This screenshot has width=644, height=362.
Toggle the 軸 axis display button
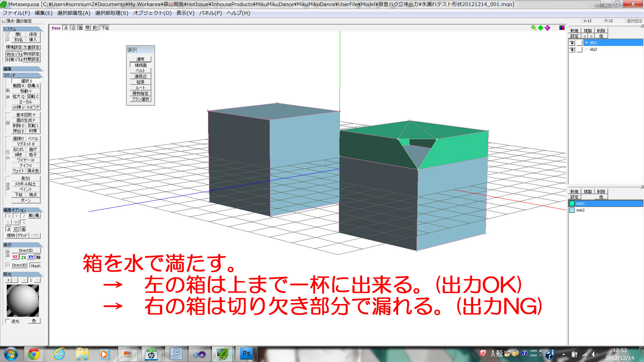coord(38,257)
